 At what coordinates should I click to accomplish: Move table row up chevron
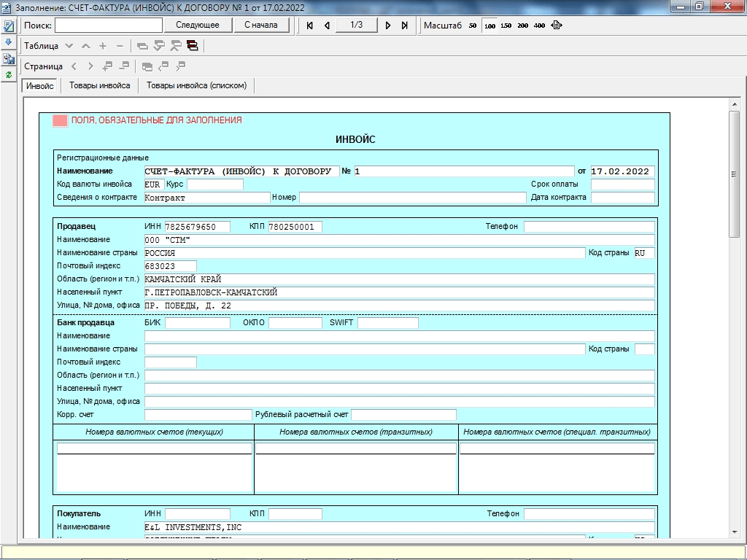click(x=86, y=46)
